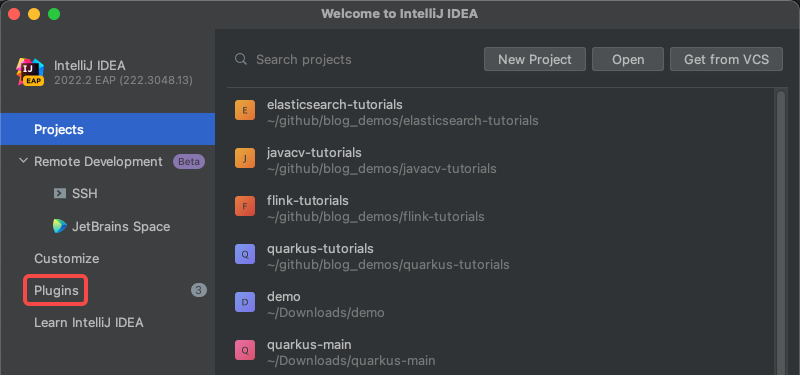Click the Open button
Viewport: 800px width, 375px height.
(628, 59)
